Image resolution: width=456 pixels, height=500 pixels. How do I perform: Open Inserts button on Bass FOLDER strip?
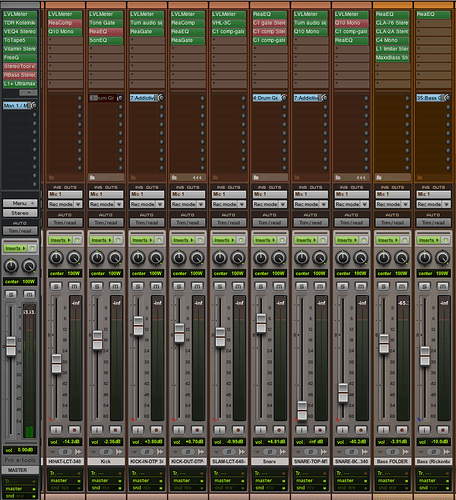click(388, 240)
